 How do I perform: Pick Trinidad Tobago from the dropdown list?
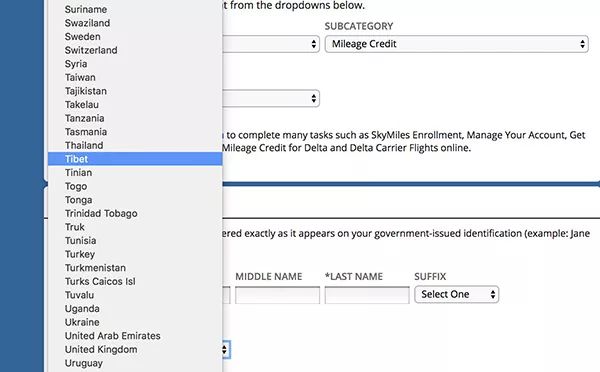point(135,213)
